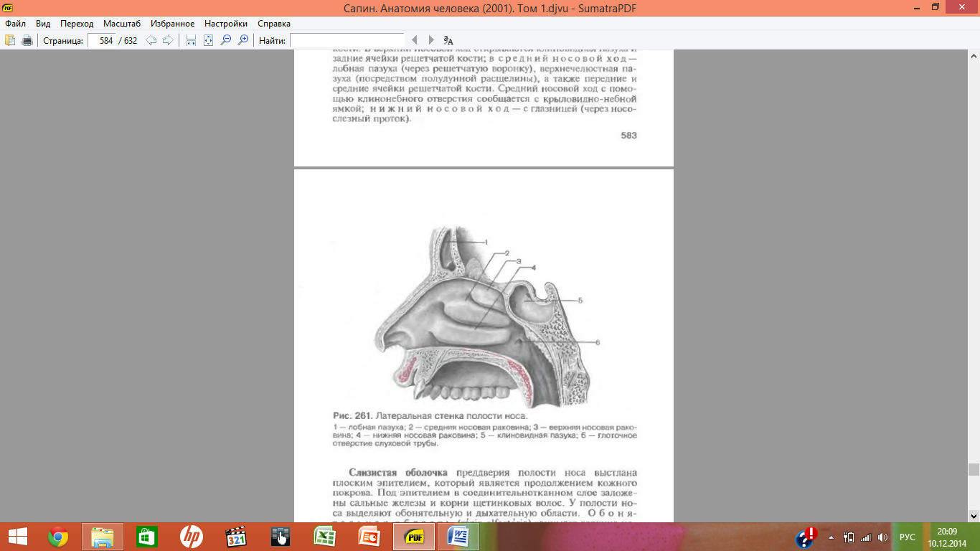Open Google Chrome from taskbar
The image size is (980, 551).
click(58, 536)
